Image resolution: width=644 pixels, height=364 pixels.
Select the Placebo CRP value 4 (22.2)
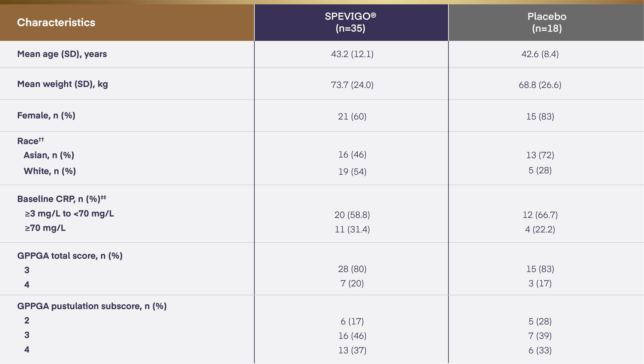(x=540, y=229)
